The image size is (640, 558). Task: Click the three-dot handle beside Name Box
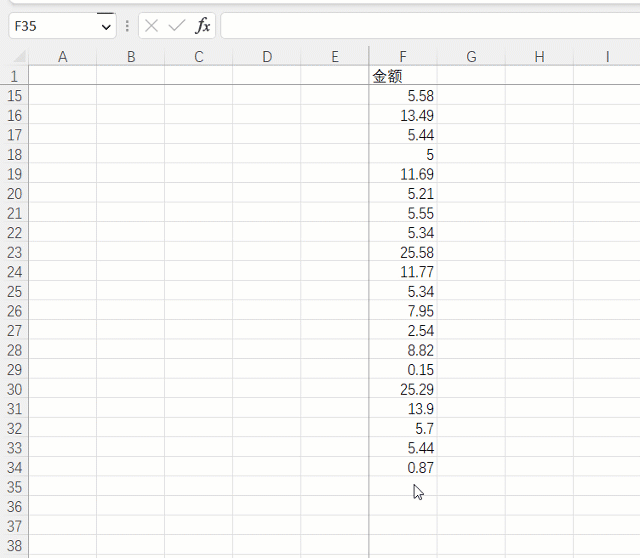(x=127, y=26)
